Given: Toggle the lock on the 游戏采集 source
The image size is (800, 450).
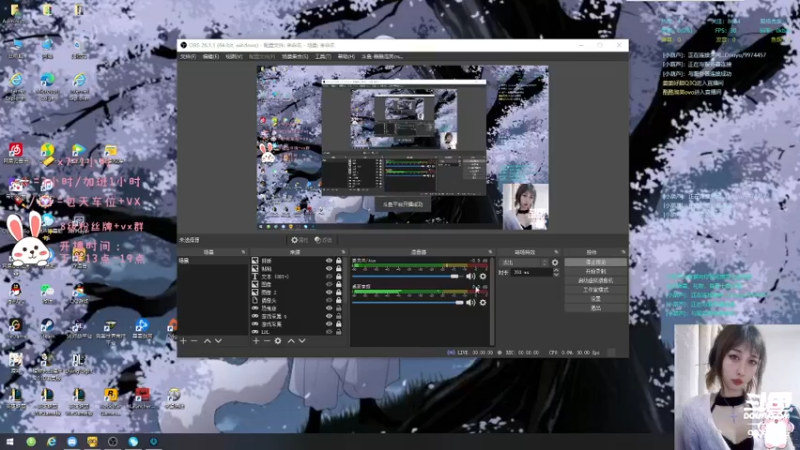Looking at the screenshot, I should click(338, 324).
